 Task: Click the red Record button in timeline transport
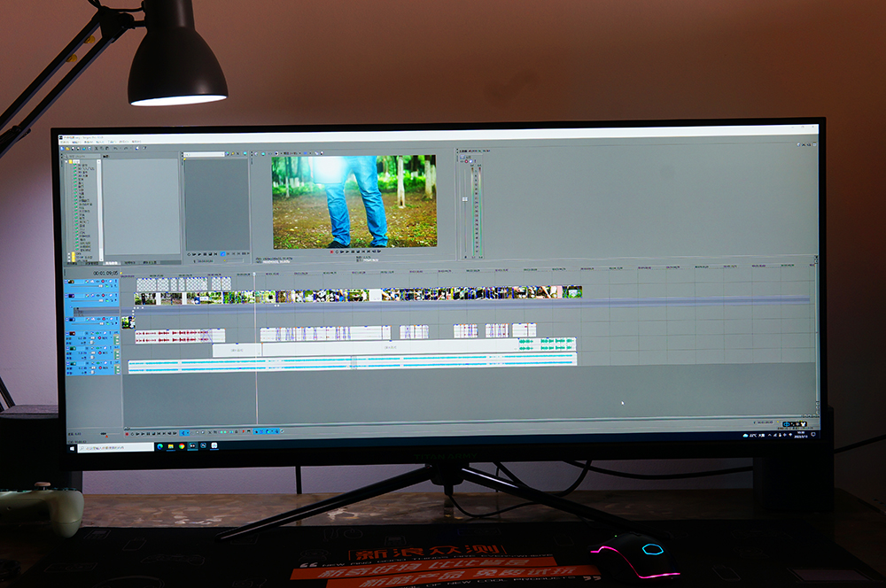pyautogui.click(x=127, y=434)
